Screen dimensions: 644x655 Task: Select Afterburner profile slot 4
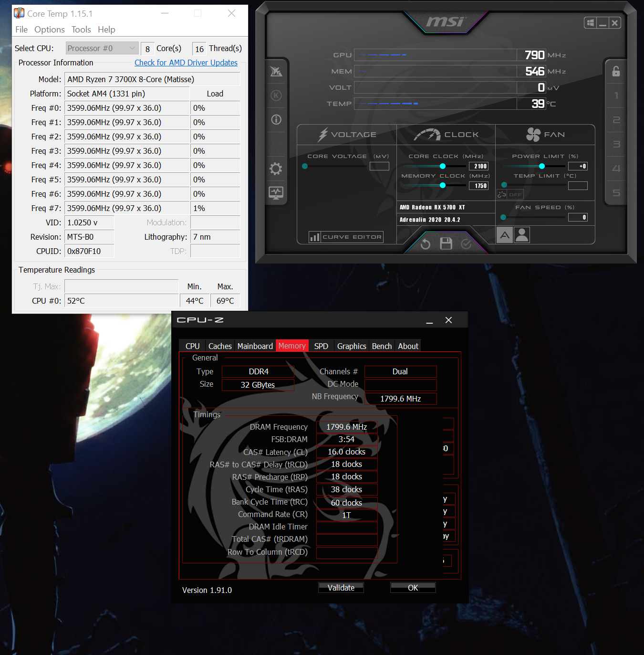616,169
